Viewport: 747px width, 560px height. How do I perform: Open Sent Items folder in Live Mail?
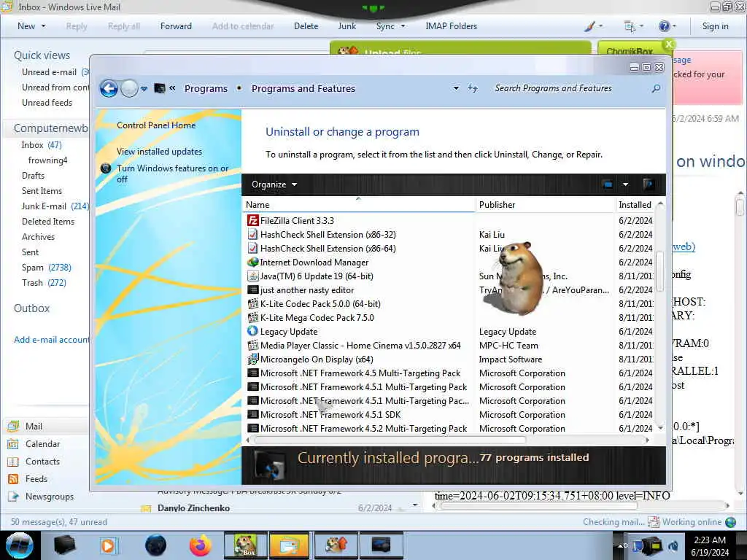click(42, 191)
